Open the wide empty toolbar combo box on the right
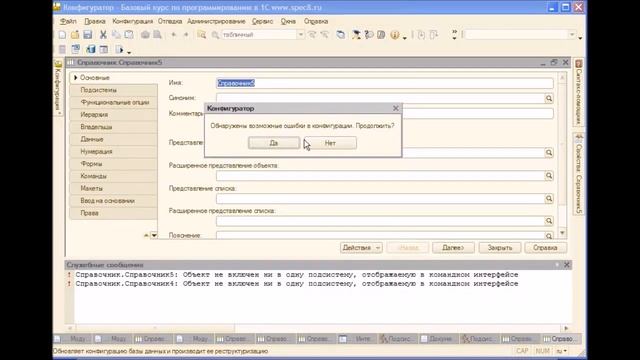This screenshot has height=360, width=640. pos(520,35)
